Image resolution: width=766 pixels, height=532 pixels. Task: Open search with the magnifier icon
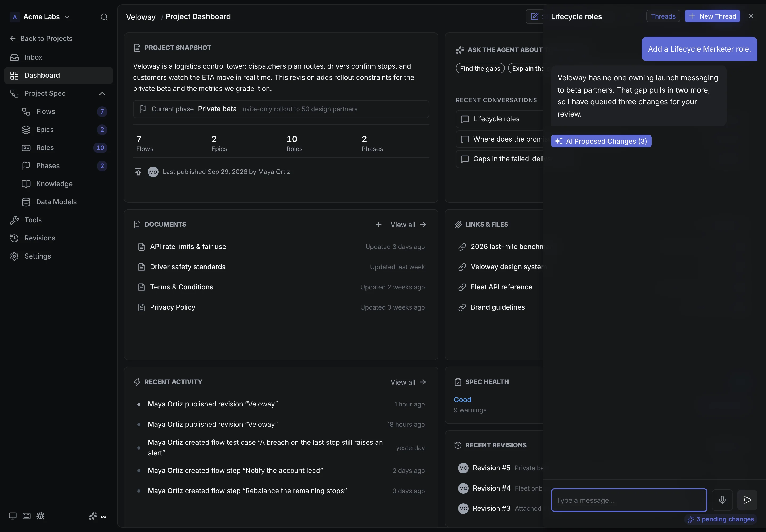click(104, 17)
